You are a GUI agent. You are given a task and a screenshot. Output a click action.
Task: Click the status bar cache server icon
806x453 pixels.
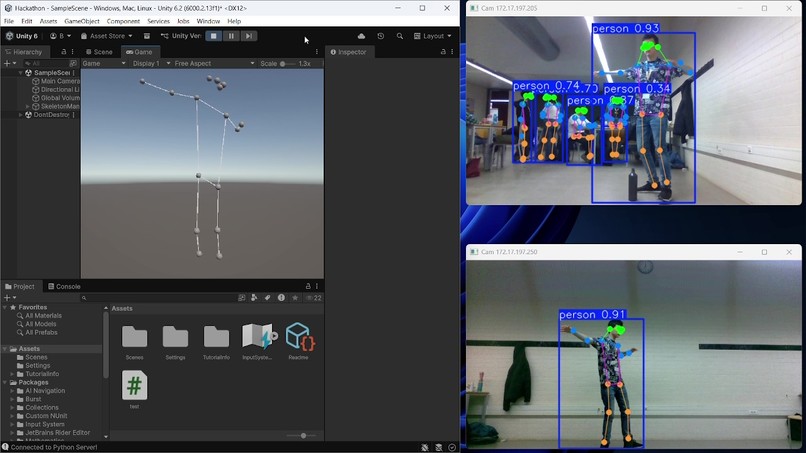pyautogui.click(x=438, y=447)
